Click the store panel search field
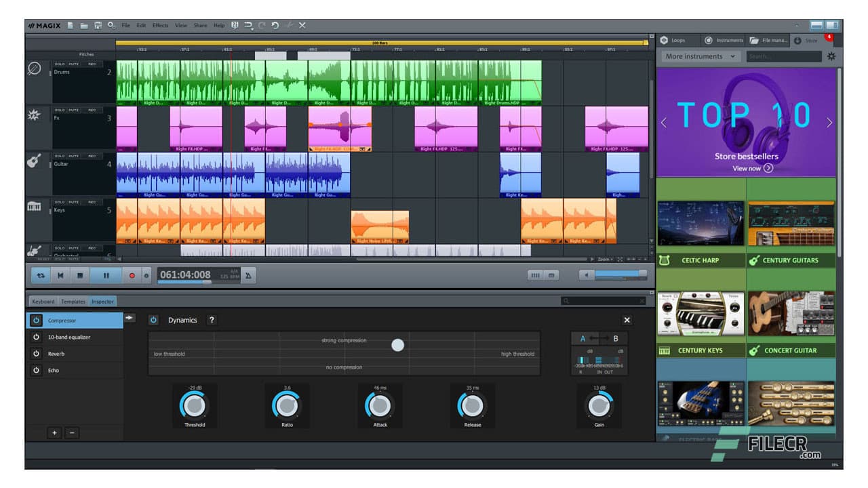Screen dimensions: 868x488 click(x=783, y=56)
